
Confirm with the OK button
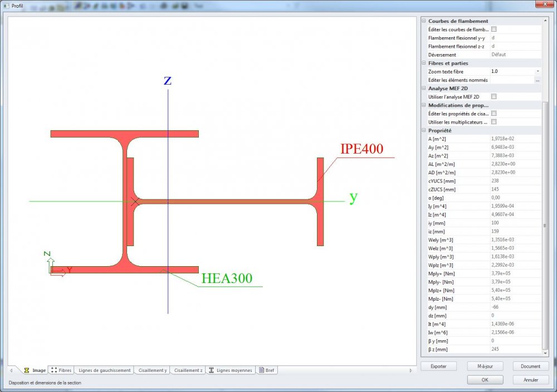(x=485, y=380)
